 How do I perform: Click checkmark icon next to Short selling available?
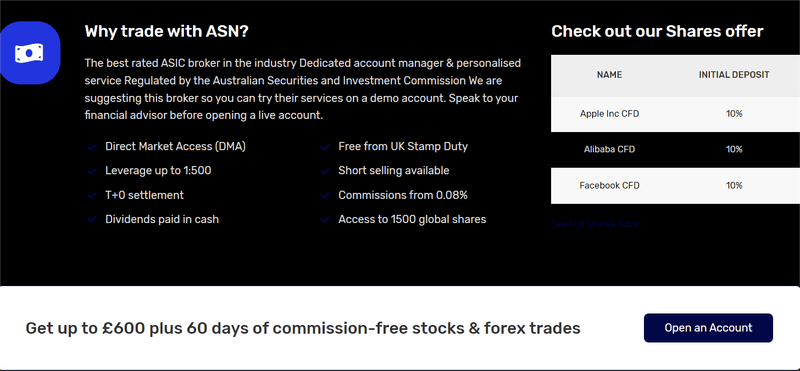point(326,171)
